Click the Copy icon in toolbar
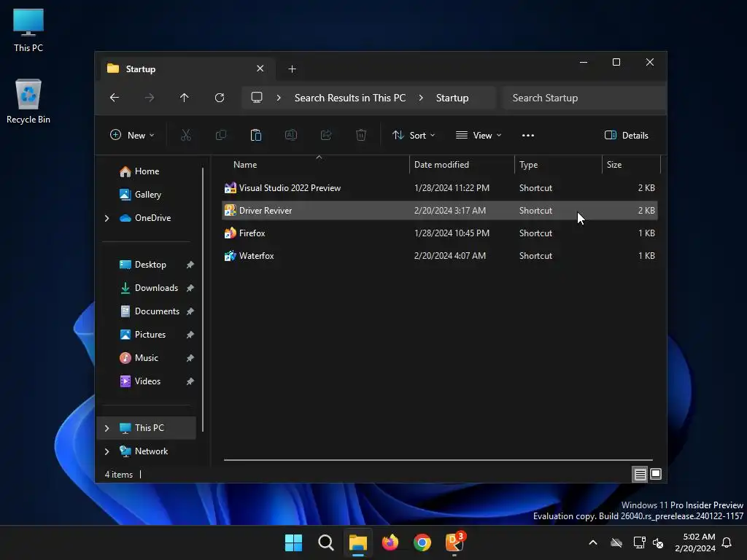 tap(221, 135)
